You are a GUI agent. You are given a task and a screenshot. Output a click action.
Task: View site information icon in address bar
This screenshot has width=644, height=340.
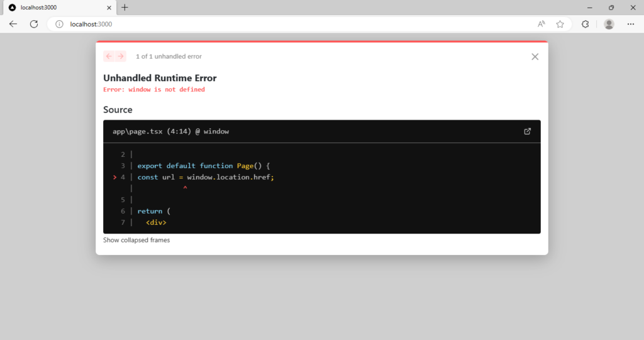pos(60,25)
